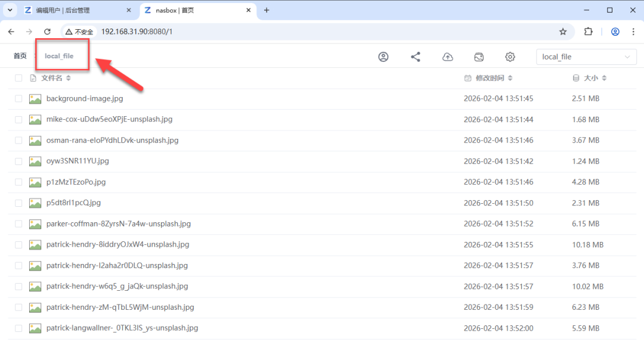The image size is (644, 345).
Task: Check the box for parker-coffman-8ZyrsN-7a4w-unsplash.jpg
Action: [18, 223]
